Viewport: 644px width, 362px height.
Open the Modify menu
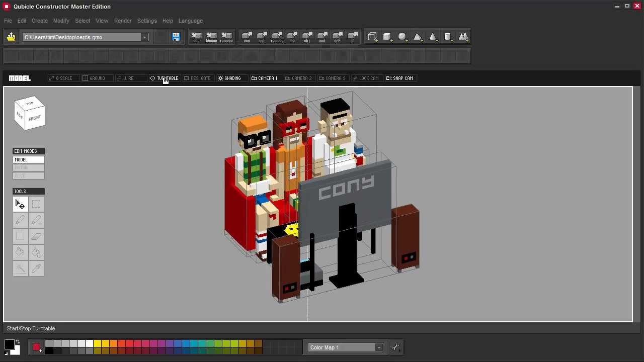click(x=61, y=21)
